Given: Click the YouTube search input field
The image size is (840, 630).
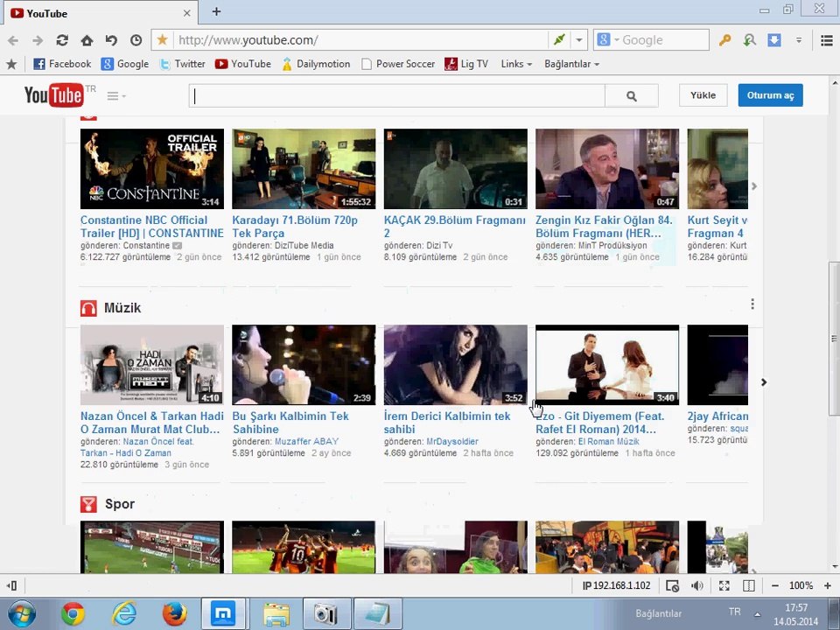Looking at the screenshot, I should pos(397,96).
